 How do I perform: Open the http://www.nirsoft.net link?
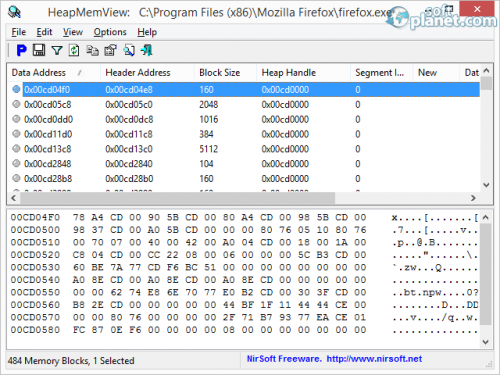pos(374,359)
